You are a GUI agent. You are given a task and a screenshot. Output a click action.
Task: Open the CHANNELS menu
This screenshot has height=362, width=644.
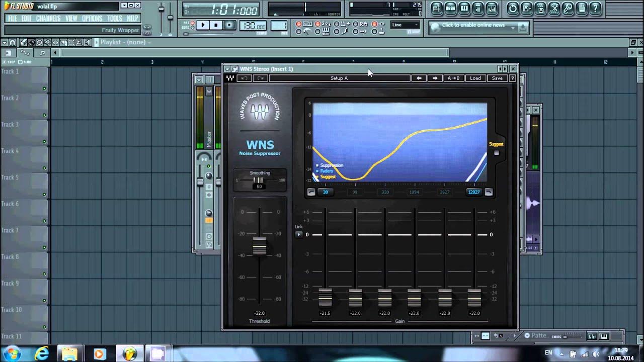[x=48, y=19]
